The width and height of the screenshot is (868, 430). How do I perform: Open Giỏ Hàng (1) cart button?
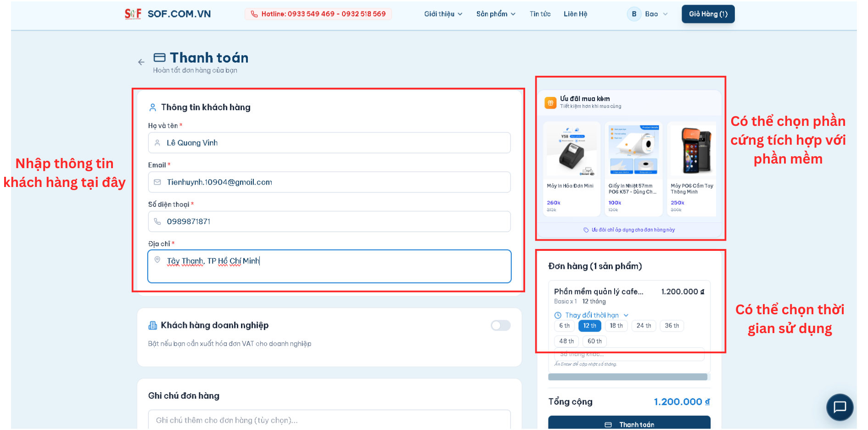pos(708,14)
